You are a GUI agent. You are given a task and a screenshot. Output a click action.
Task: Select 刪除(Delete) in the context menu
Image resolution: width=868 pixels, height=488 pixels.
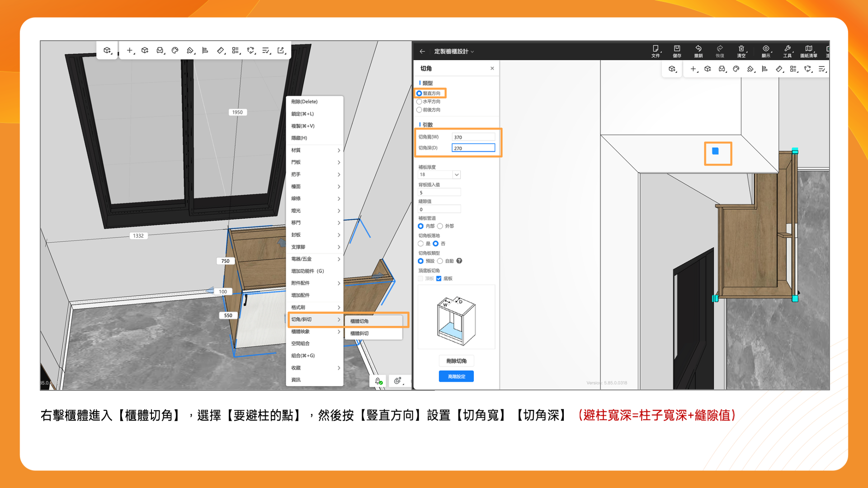[x=305, y=102]
